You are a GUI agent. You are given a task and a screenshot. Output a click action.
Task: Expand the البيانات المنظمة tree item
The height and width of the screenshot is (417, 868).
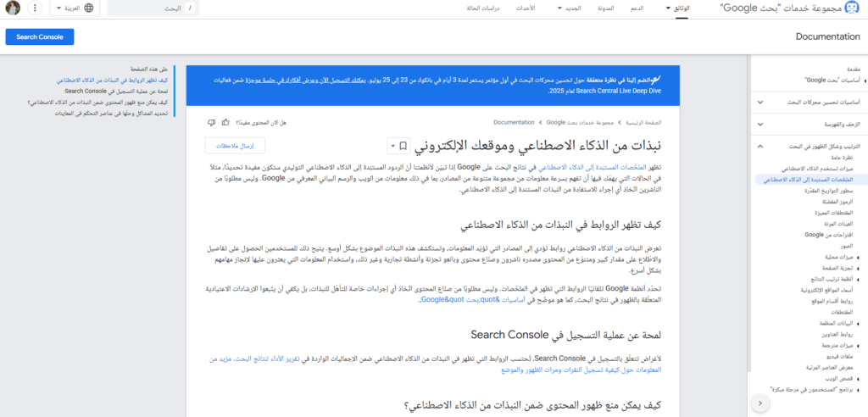coord(857,323)
